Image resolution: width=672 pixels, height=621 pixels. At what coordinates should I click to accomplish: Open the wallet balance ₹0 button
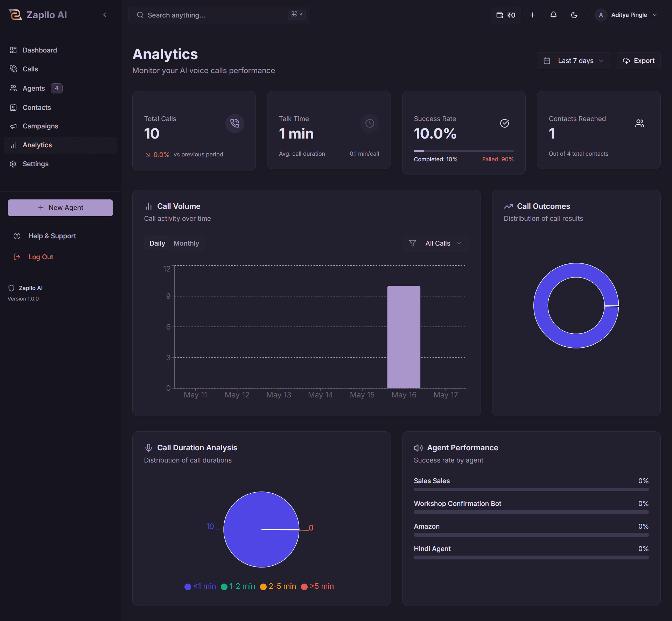click(506, 15)
